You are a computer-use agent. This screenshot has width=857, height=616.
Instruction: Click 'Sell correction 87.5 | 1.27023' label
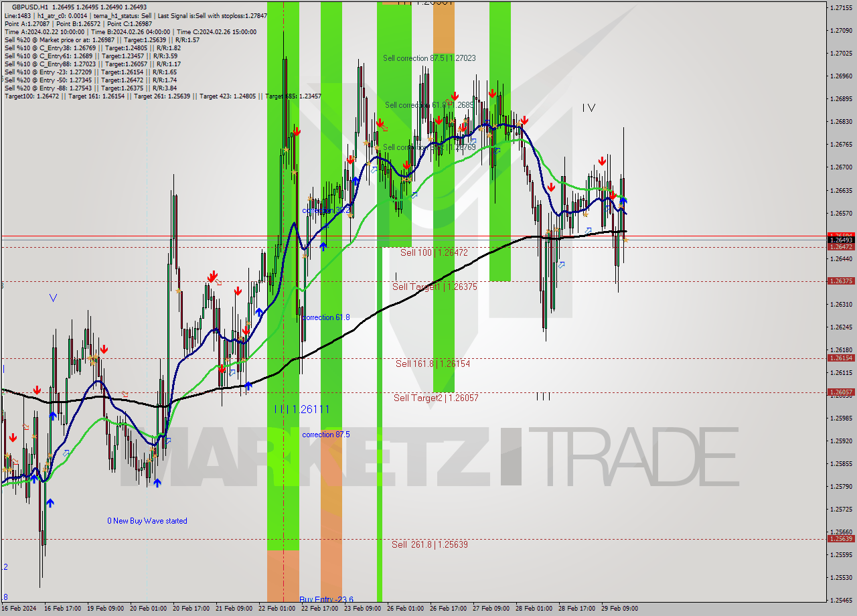pyautogui.click(x=429, y=58)
